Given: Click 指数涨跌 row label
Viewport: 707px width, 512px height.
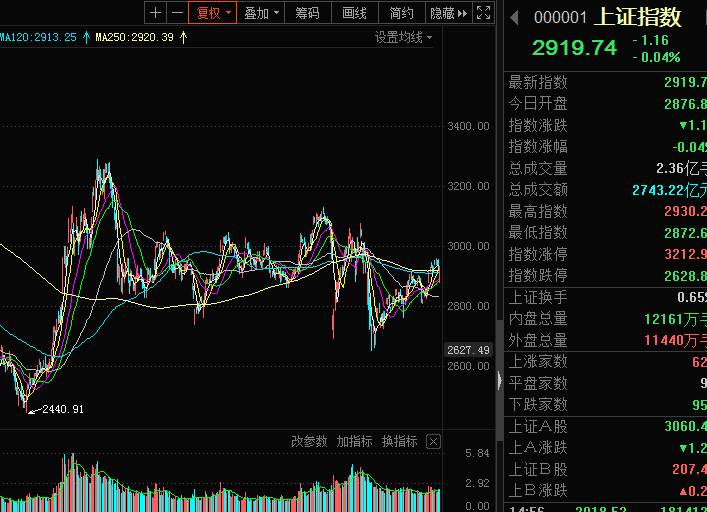Looking at the screenshot, I should (x=538, y=125).
